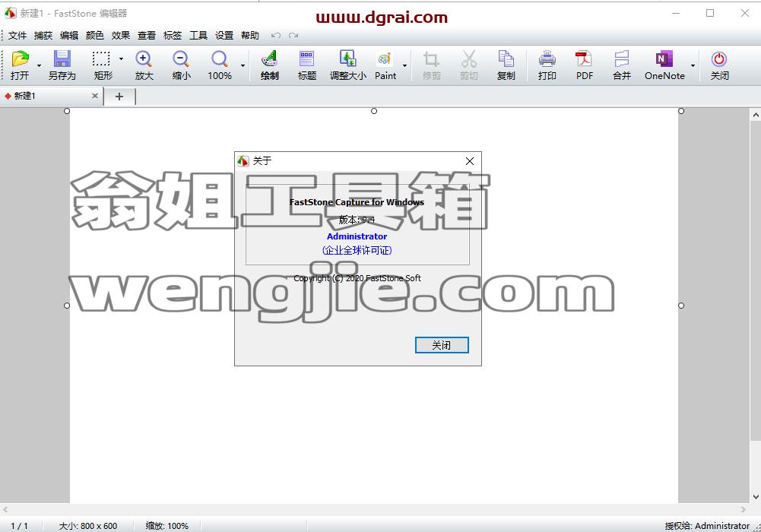The width and height of the screenshot is (761, 532).
Task: Send image to Paint
Action: click(x=385, y=65)
